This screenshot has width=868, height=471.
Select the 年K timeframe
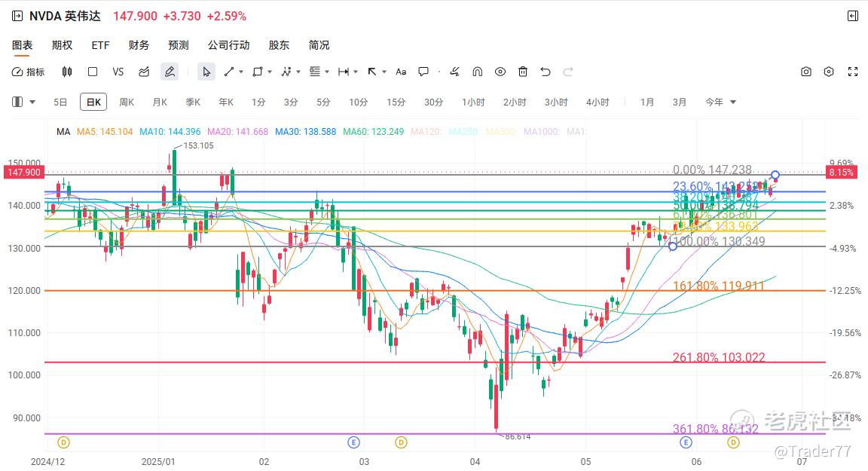click(x=226, y=102)
